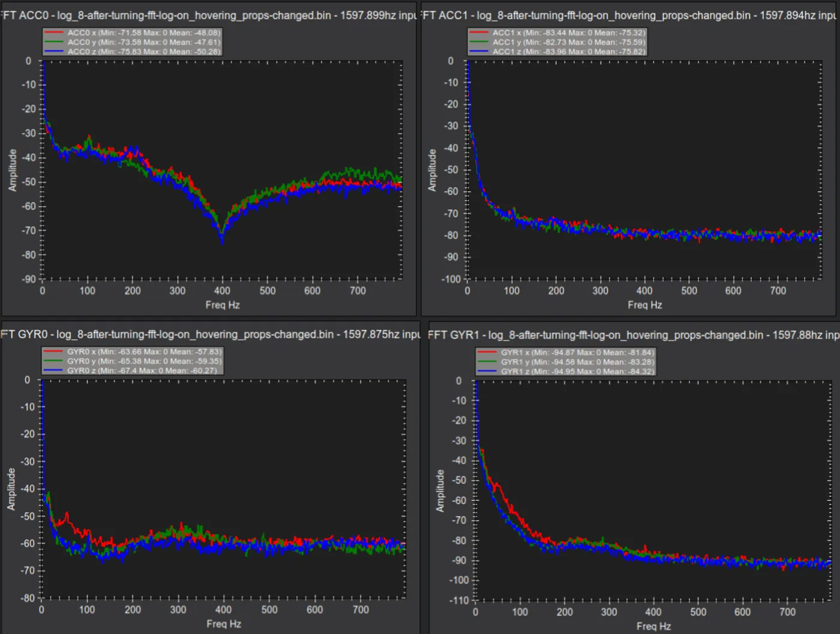Click the FFT GYR0 graph title
The height and width of the screenshot is (634, 840).
(210, 334)
